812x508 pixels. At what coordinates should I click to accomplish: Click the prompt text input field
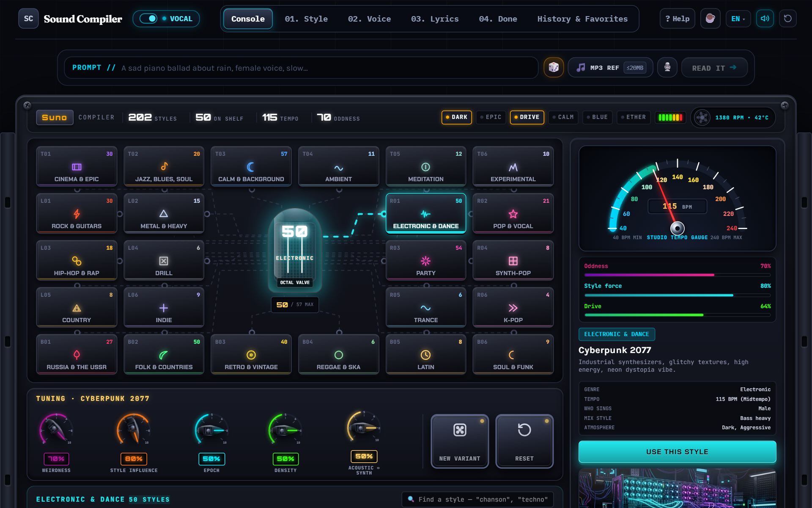pyautogui.click(x=301, y=68)
